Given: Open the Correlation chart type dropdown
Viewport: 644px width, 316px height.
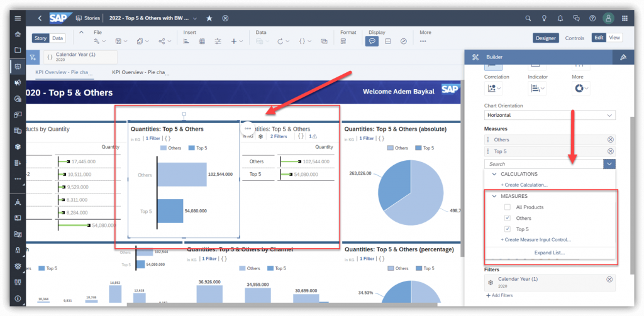Looking at the screenshot, I should [x=493, y=88].
